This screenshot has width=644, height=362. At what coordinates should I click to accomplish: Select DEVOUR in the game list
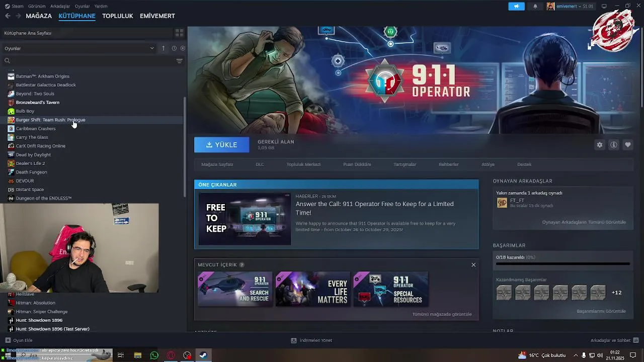(25, 181)
